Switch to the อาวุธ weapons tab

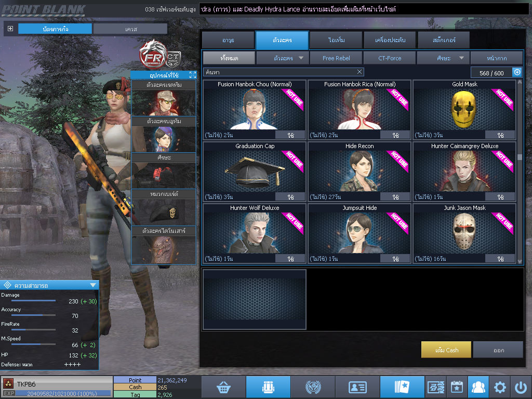[x=228, y=40]
